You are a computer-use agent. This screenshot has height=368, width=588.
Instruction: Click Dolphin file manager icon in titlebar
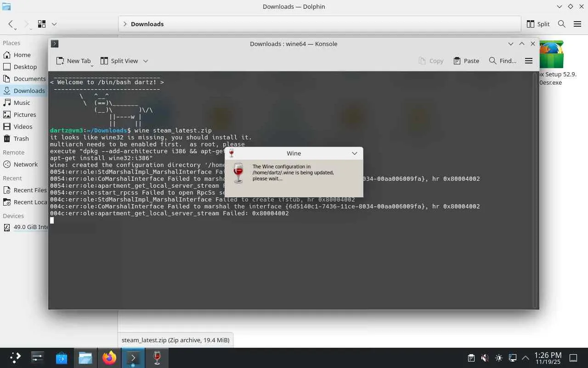click(6, 6)
